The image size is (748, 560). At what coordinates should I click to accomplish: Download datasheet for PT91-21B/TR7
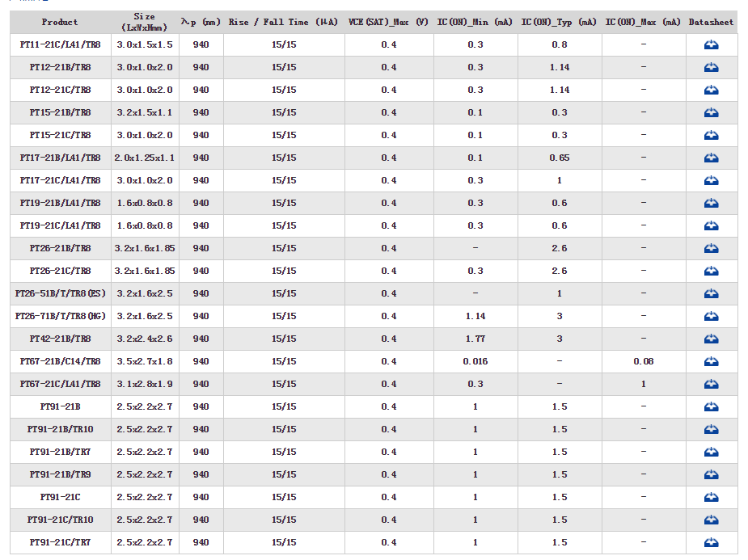(x=711, y=453)
